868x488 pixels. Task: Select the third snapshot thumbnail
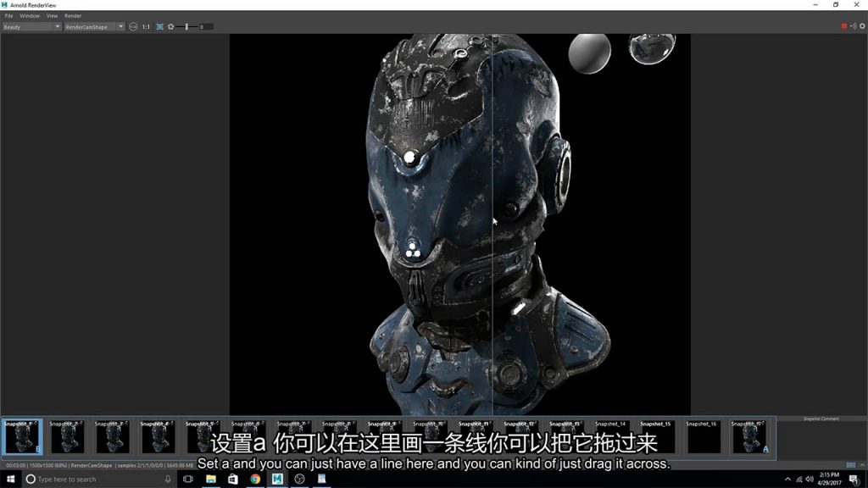[113, 436]
